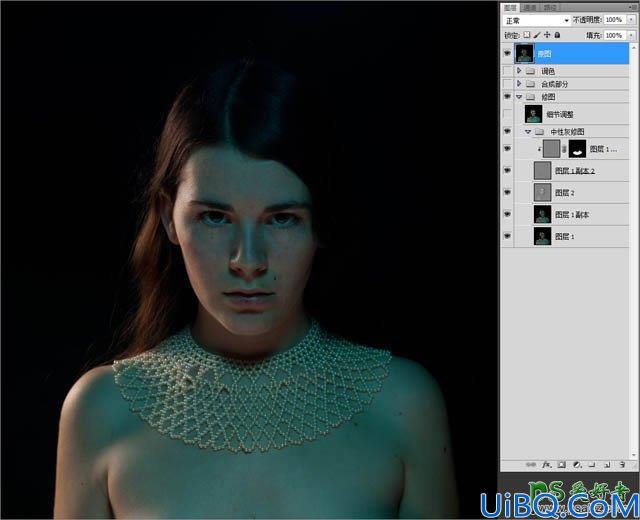Hide the 图层 1 副本 layer eye icon

507,214
